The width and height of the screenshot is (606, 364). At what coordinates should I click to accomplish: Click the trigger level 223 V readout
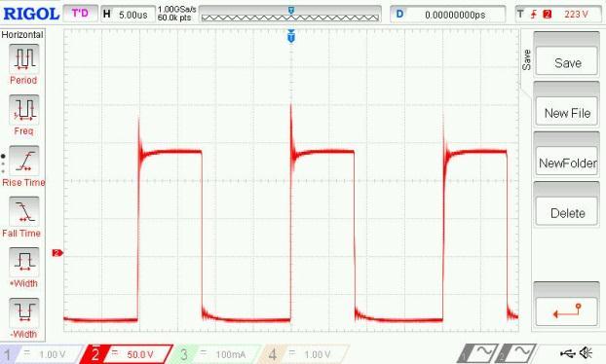click(x=576, y=15)
